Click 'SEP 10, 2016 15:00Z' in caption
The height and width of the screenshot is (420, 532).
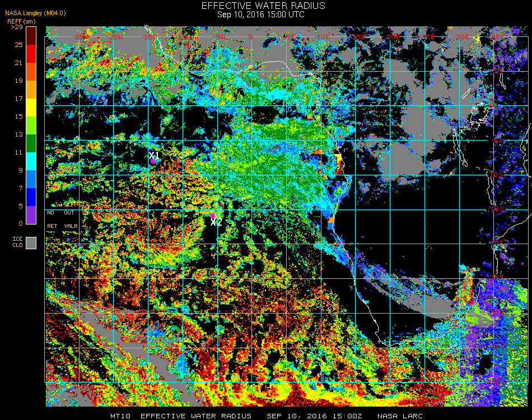click(x=314, y=416)
